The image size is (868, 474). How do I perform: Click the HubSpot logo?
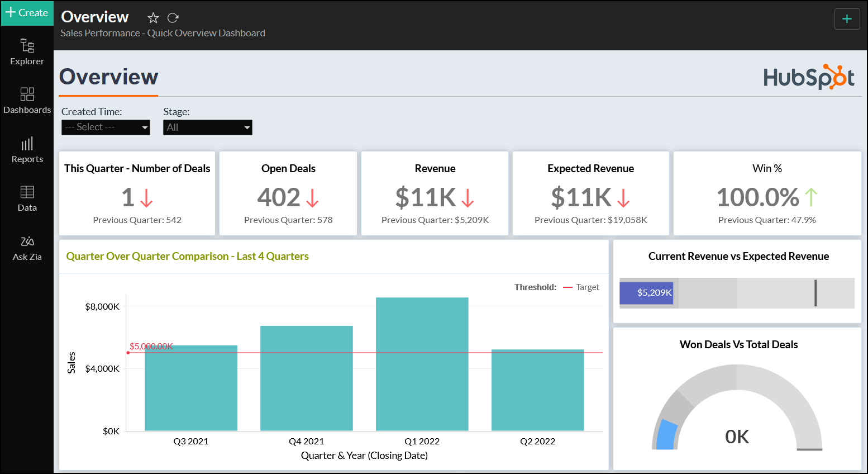808,77
